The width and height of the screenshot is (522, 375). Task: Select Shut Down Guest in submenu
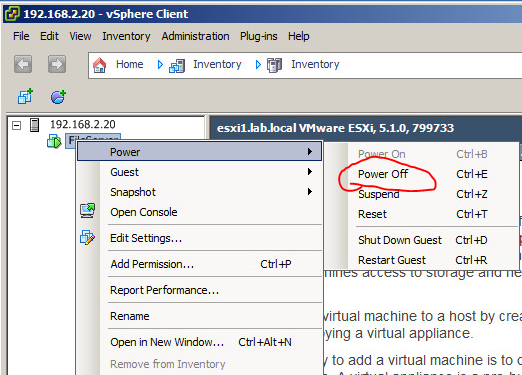click(422, 240)
